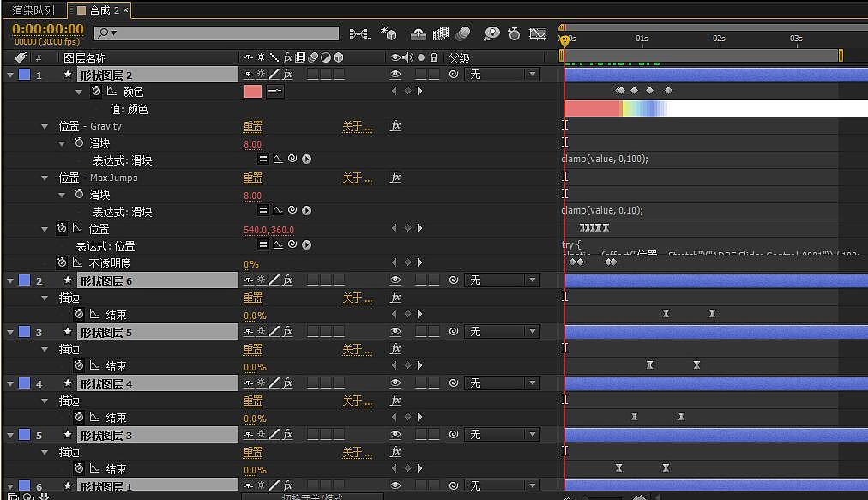Click the 01s mark on time ruler
This screenshot has height=500, width=868.
[x=642, y=39]
